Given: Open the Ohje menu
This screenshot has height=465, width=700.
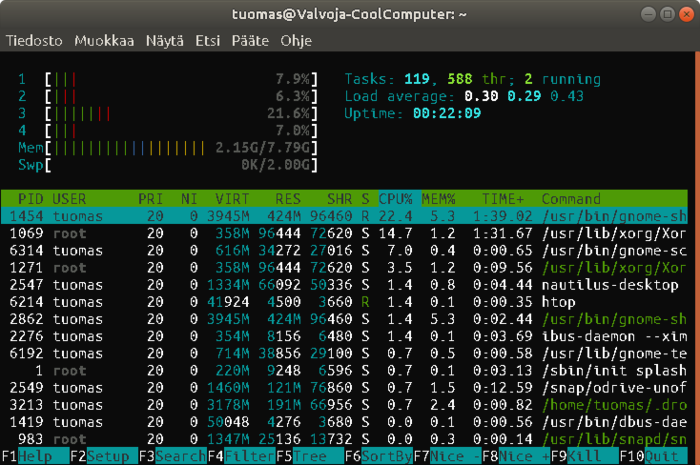Looking at the screenshot, I should [296, 41].
